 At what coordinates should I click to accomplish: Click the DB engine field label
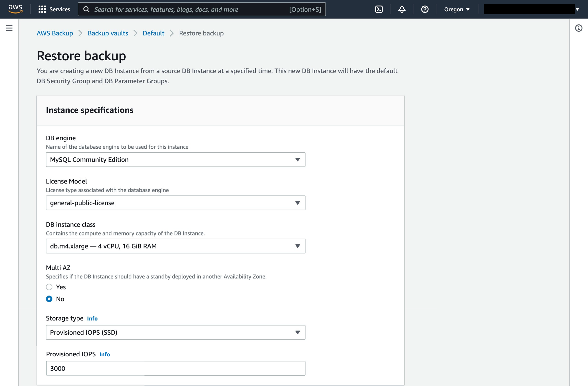pos(61,138)
